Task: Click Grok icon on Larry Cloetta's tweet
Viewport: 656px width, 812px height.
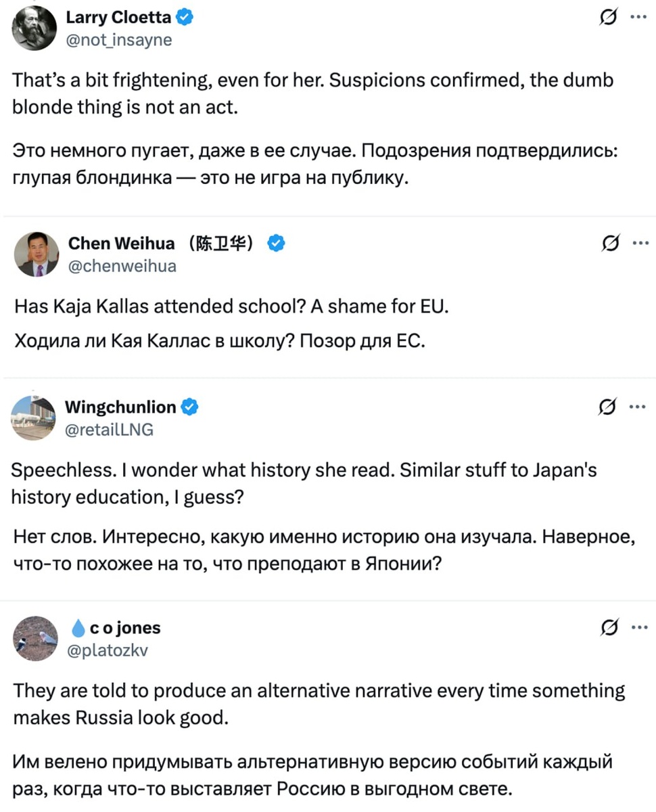Action: [x=609, y=19]
